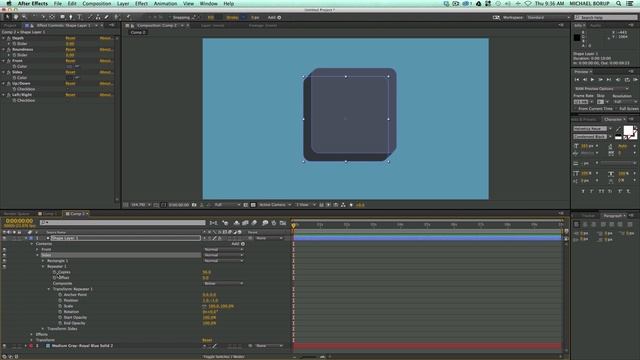Image resolution: width=640 pixels, height=360 pixels.
Task: Click stopwatch for Copies property
Action: click(54, 272)
